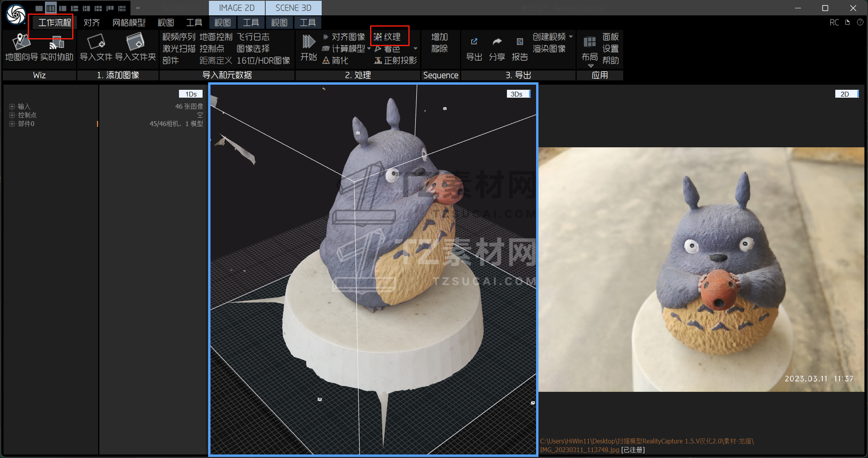Click 简化 simplify tool

pos(335,61)
